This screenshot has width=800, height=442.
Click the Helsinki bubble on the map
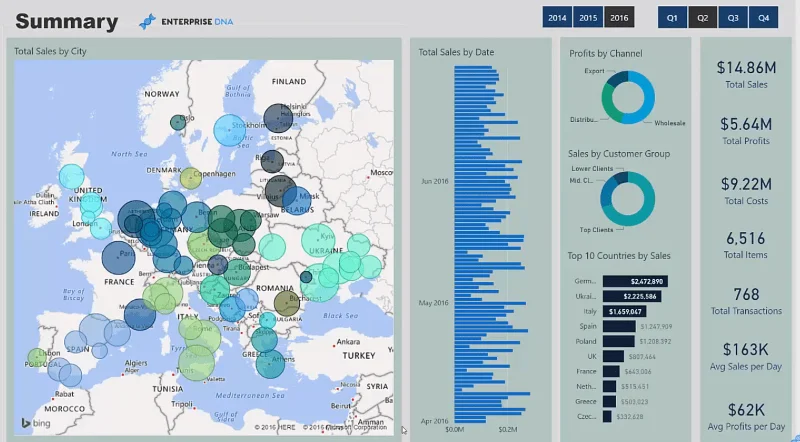[x=279, y=118]
